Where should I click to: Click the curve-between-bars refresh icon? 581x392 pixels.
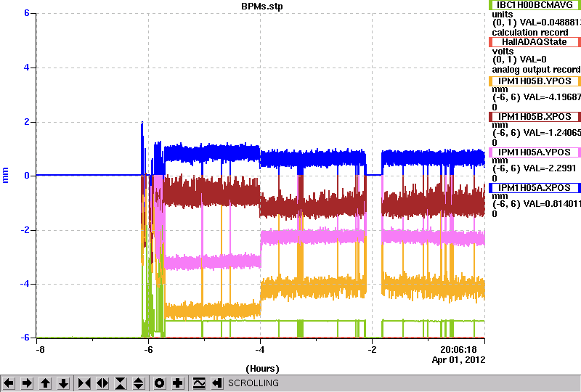coord(198,383)
